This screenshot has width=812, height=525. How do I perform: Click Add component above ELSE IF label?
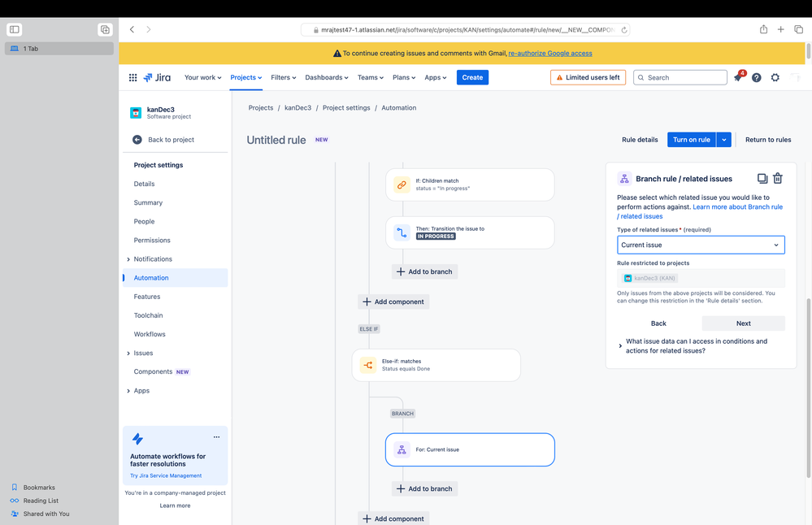393,302
